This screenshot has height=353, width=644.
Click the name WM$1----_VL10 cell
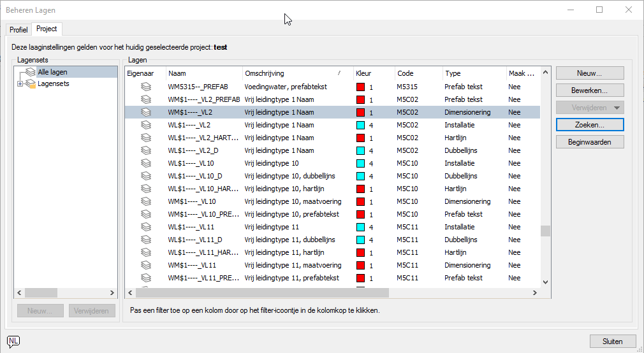(x=192, y=201)
